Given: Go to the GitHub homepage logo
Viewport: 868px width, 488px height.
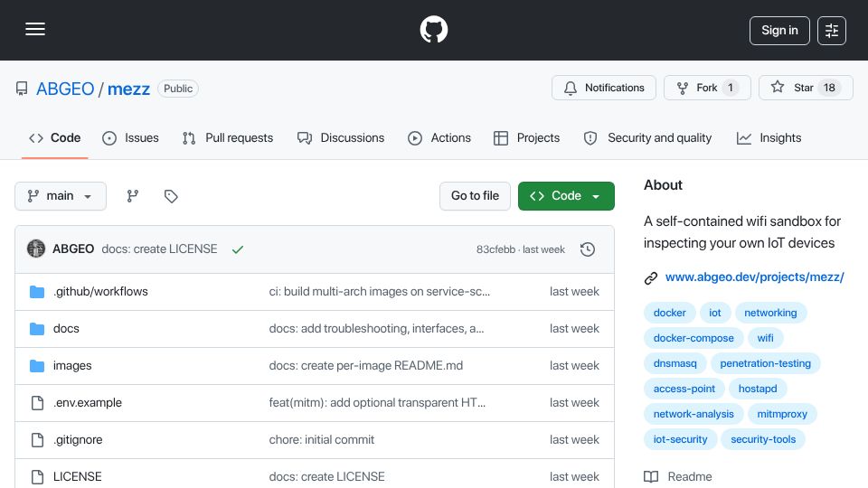Looking at the screenshot, I should [x=433, y=29].
